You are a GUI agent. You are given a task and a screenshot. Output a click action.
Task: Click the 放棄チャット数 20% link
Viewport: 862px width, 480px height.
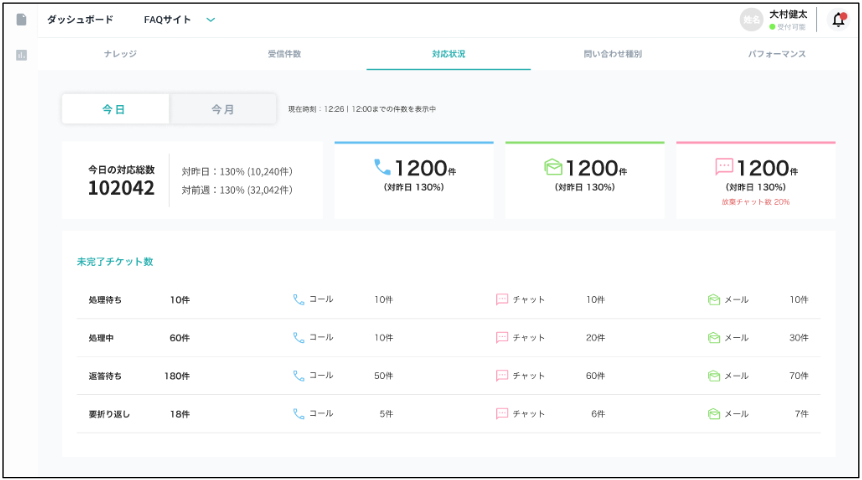click(x=755, y=202)
